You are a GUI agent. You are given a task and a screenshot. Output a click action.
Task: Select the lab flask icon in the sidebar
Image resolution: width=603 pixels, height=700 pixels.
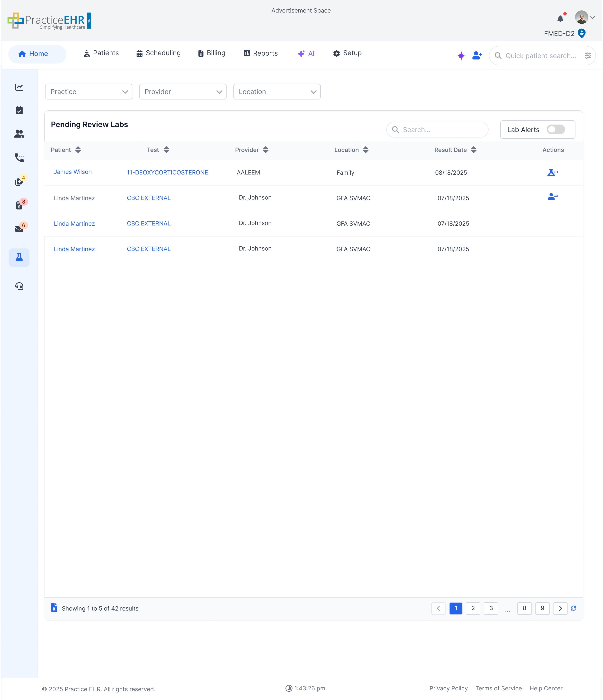(19, 257)
